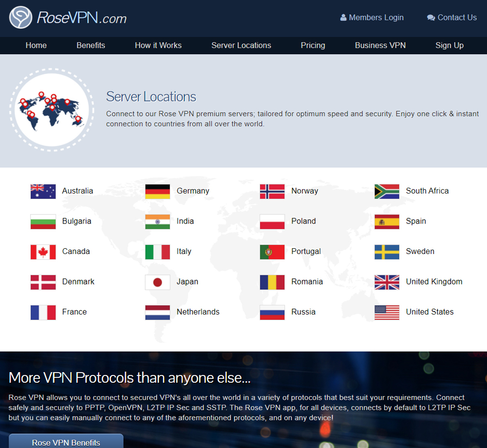Click the Japan flag icon
487x448 pixels.
[158, 282]
